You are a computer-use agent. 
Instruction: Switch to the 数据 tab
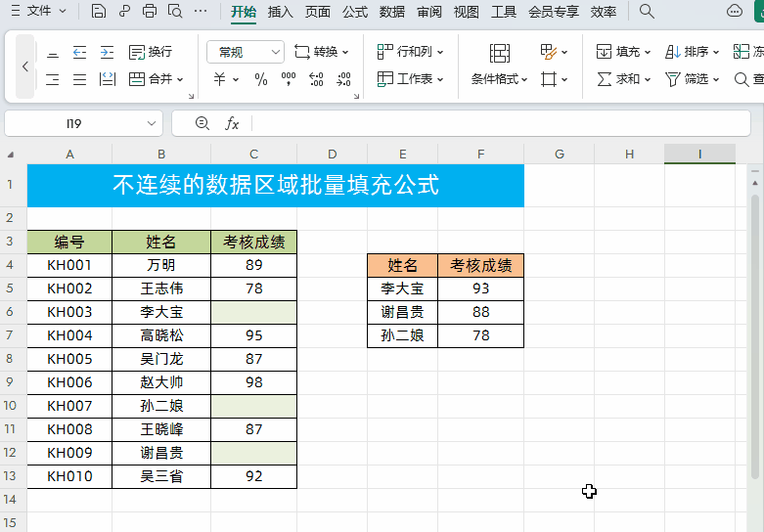[391, 11]
